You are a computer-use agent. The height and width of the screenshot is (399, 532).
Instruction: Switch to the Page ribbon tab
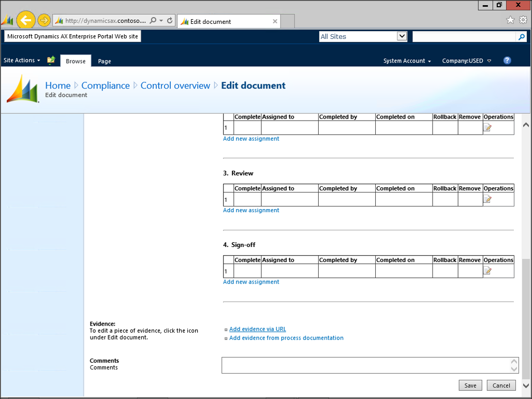tap(105, 61)
